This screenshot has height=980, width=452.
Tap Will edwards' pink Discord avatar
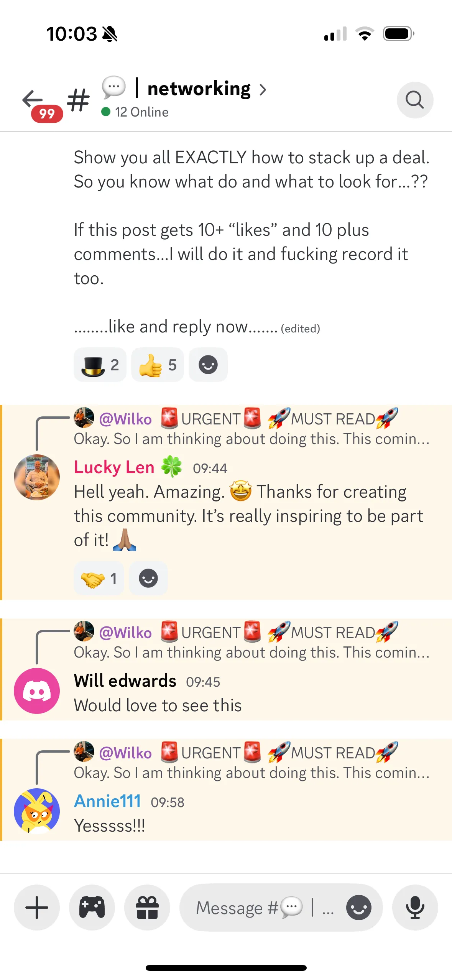point(37,691)
